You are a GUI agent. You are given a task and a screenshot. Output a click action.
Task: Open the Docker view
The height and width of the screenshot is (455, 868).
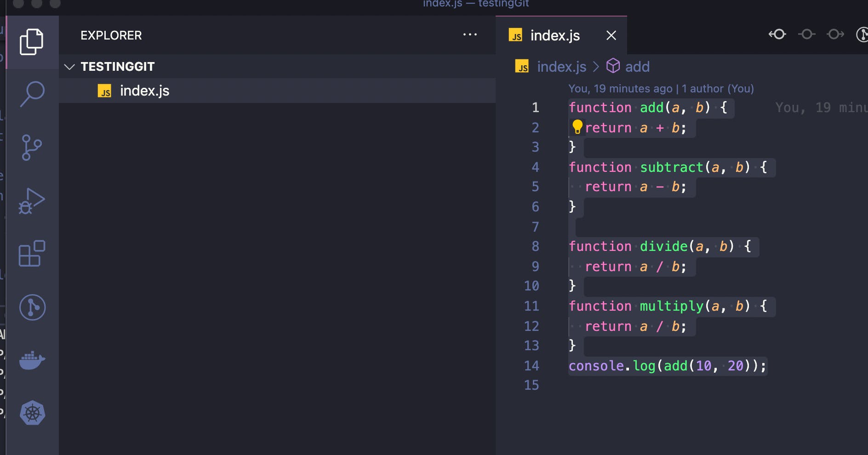32,360
